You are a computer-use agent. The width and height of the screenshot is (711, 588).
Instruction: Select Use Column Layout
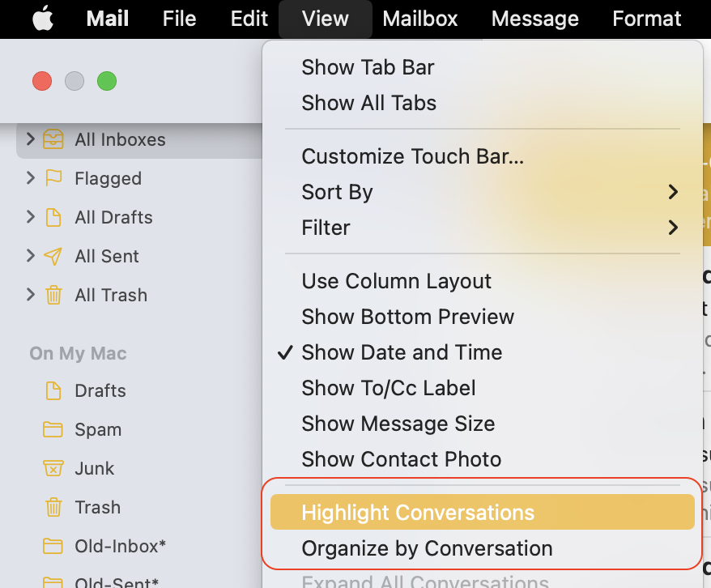(x=397, y=281)
